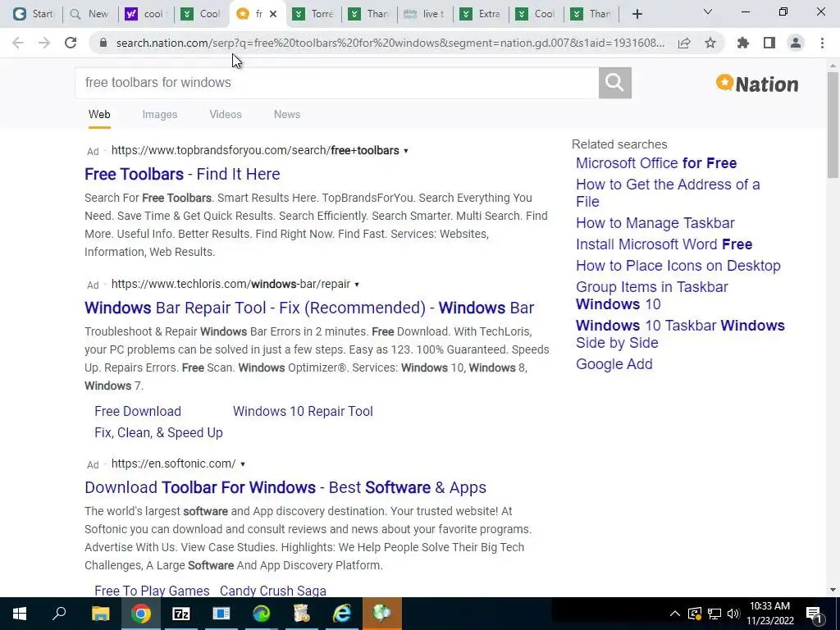Image resolution: width=840 pixels, height=630 pixels.
Task: Go forward using the forward arrow
Action: tap(44, 43)
